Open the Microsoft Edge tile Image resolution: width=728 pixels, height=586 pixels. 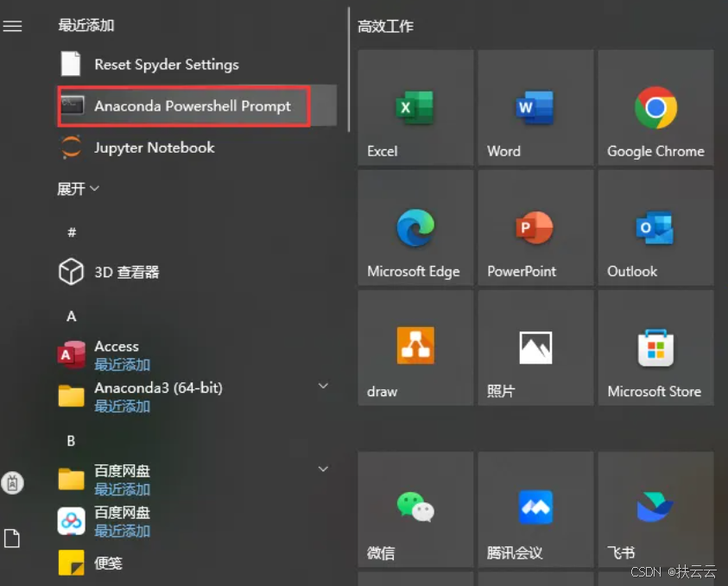415,227
